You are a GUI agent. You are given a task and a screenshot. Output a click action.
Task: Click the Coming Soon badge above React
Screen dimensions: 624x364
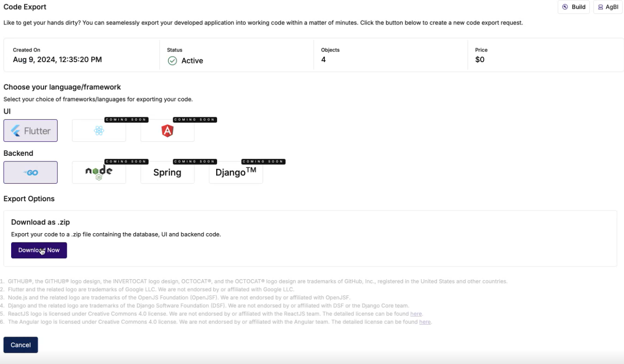click(126, 120)
